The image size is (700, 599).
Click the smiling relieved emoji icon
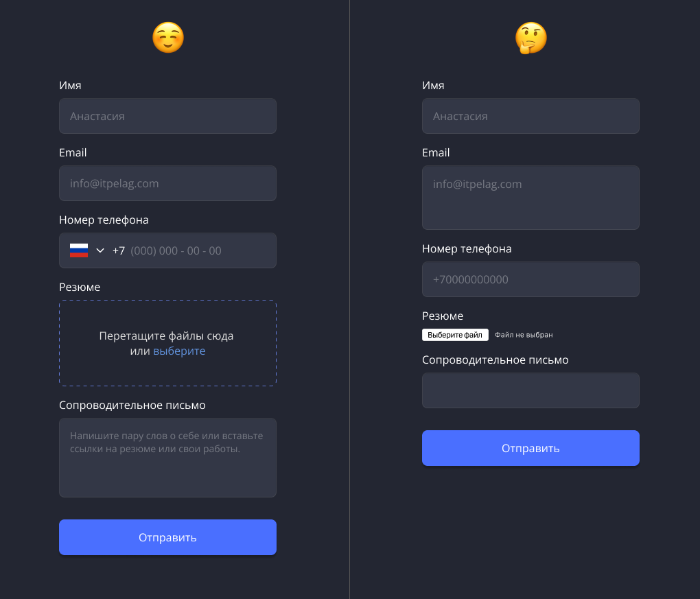[x=168, y=38]
